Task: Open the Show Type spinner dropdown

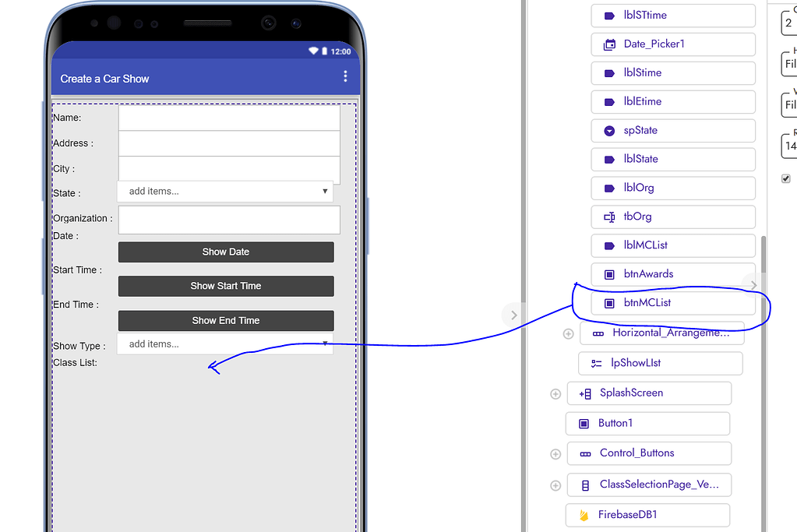Action: point(225,344)
